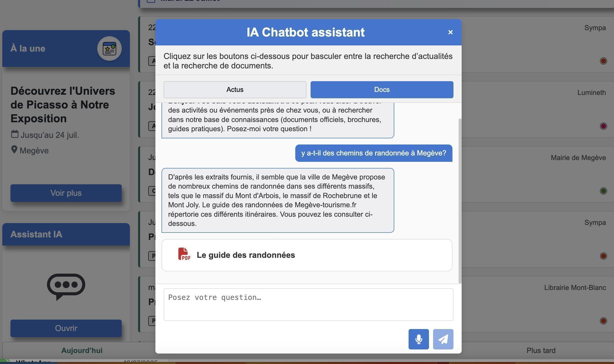
Task: Open the Assistant IA with "Ouvrir"
Action: pyautogui.click(x=66, y=328)
